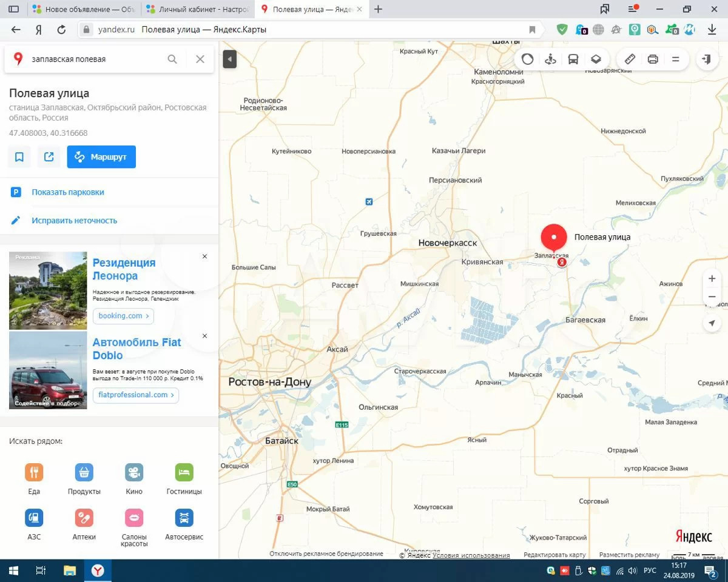Screen dimensions: 728x582
Task: Search nearby Гостиницы category
Action: point(184,479)
